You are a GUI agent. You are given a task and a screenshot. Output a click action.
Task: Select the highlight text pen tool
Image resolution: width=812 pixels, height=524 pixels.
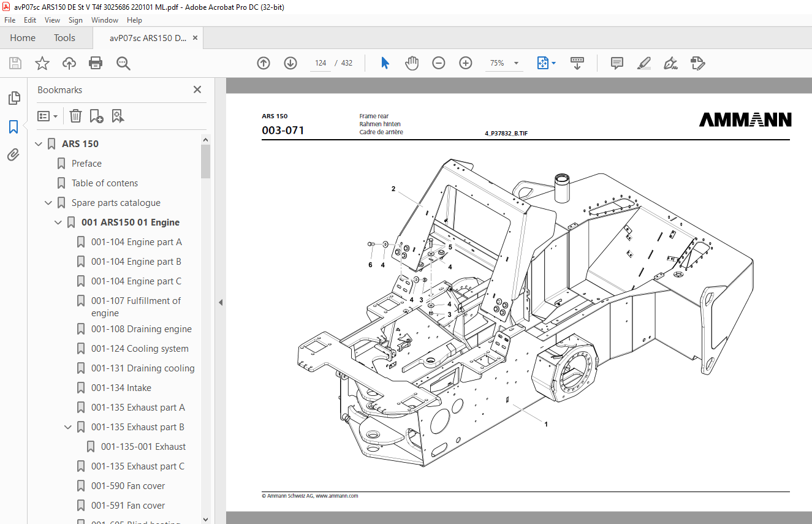tap(644, 63)
